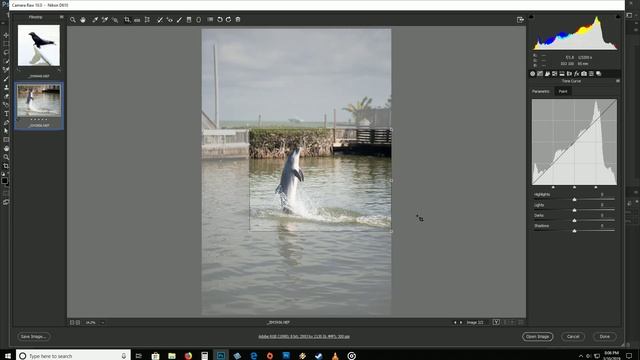Click Save Image button

coord(33,337)
